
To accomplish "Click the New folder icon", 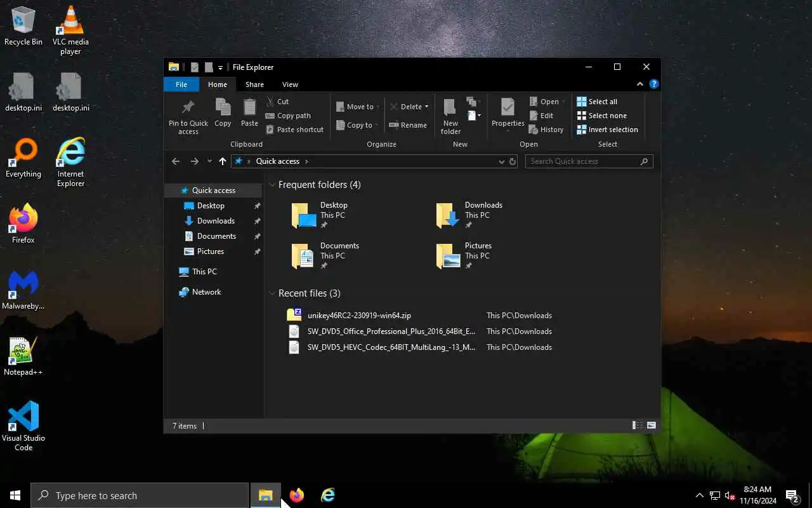I will 450,116.
